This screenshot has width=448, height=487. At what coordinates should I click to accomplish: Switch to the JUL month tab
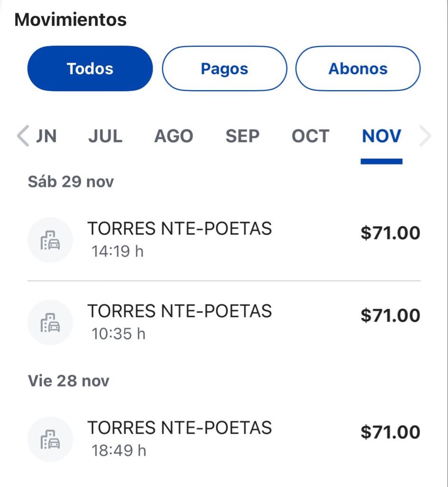click(x=105, y=136)
